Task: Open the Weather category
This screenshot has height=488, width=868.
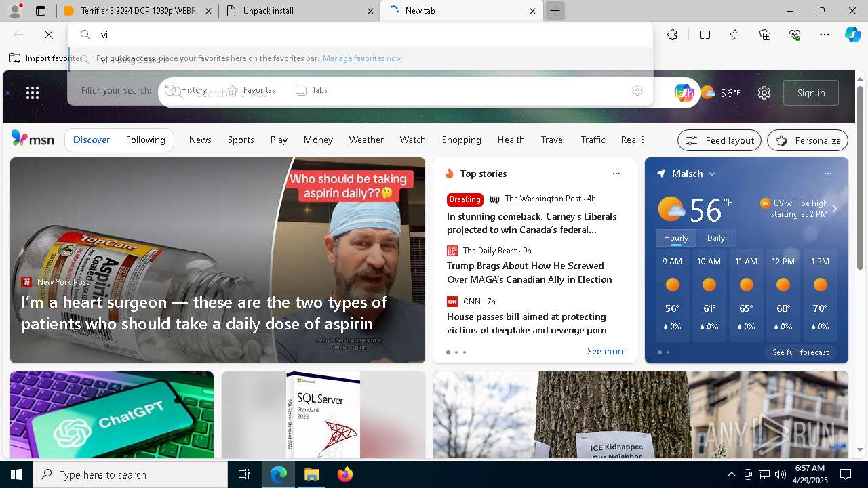Action: coord(366,140)
